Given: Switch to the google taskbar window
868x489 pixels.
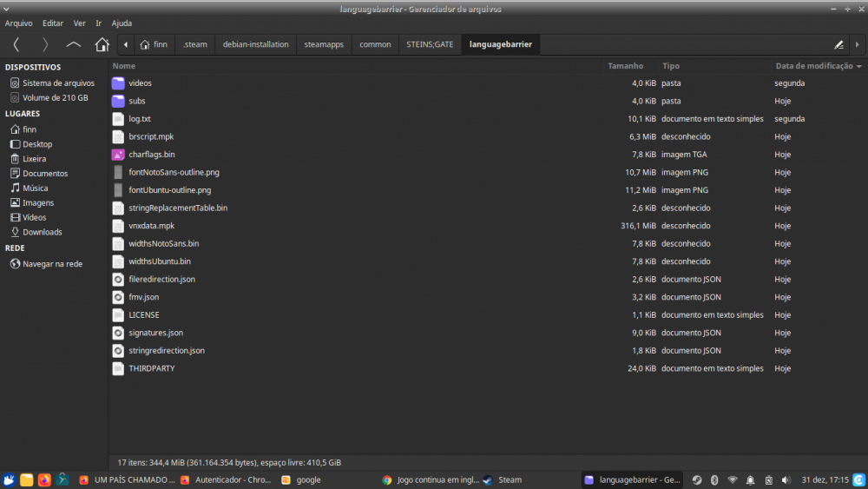Looking at the screenshot, I should pyautogui.click(x=302, y=480).
